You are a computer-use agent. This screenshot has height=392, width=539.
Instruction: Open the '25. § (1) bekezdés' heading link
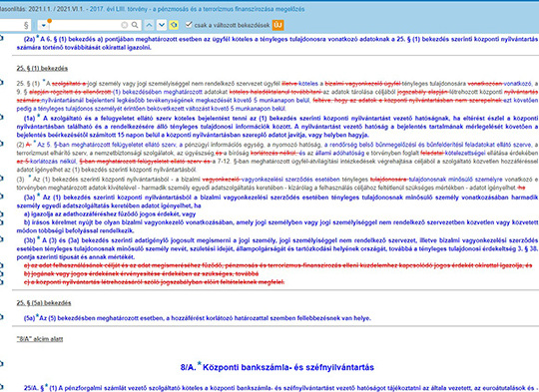(x=42, y=69)
